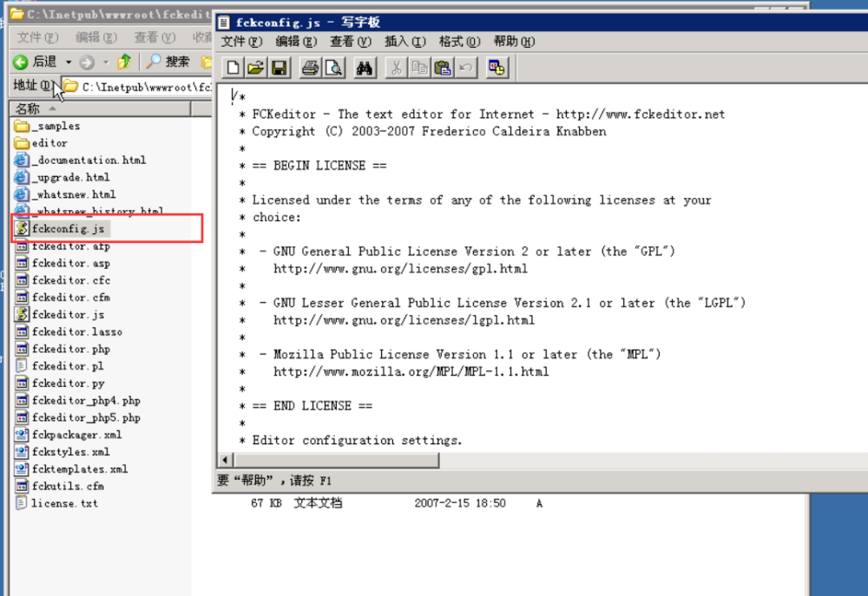Image resolution: width=868 pixels, height=596 pixels.
Task: Click the left arrow of WordPad horizontal scrollbar
Action: tap(226, 460)
